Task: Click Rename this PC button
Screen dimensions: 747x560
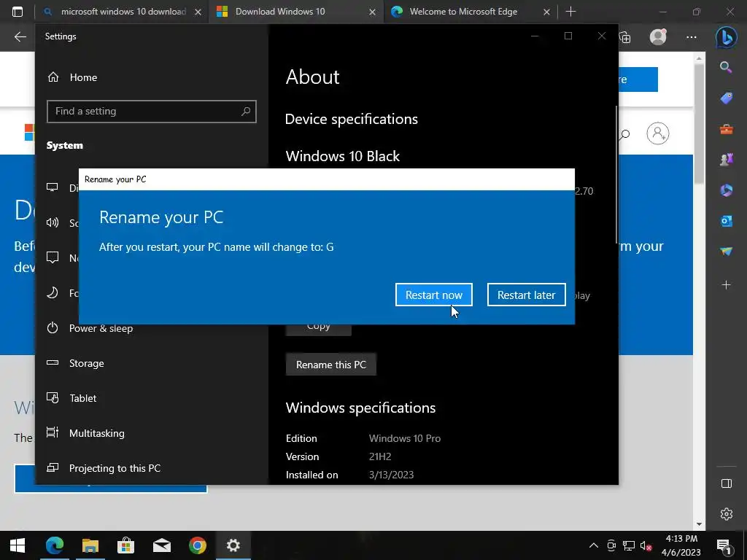Action: 331,365
